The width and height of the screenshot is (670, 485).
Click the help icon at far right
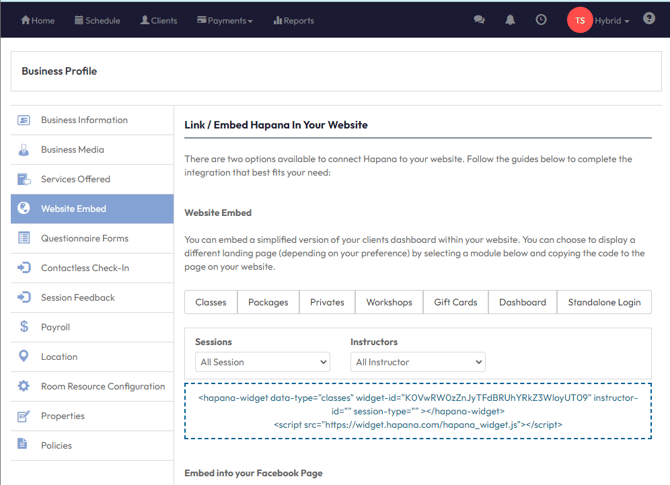[x=649, y=19]
